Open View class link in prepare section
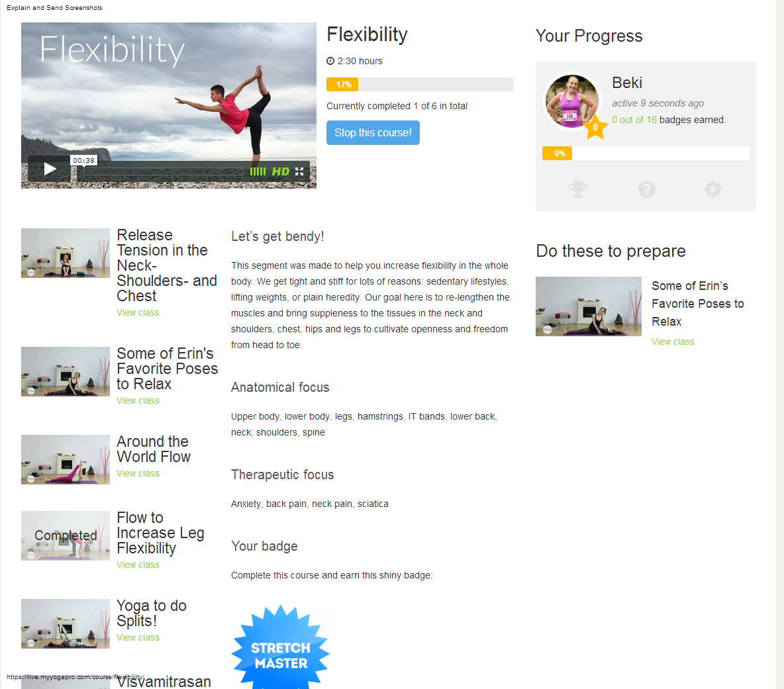The image size is (784, 689). [673, 342]
